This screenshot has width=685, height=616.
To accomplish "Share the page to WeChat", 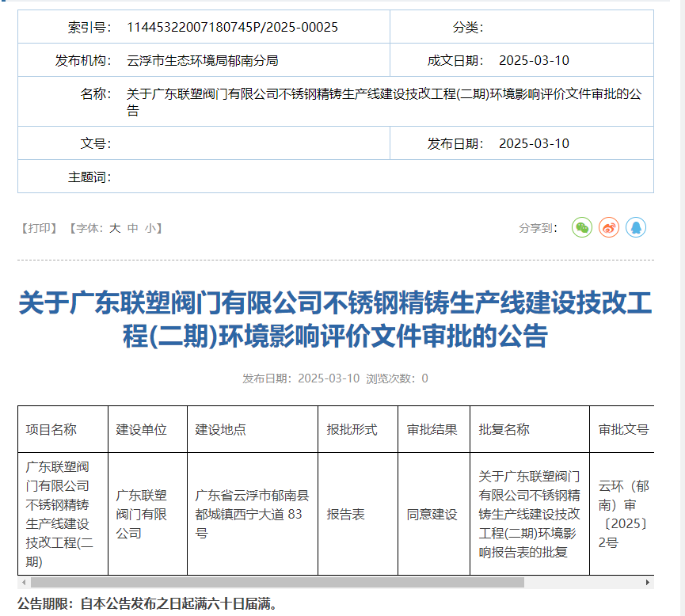I will (582, 227).
